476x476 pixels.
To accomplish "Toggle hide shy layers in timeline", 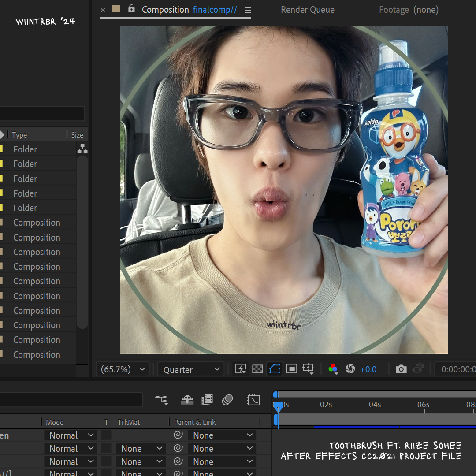I will pos(187,399).
